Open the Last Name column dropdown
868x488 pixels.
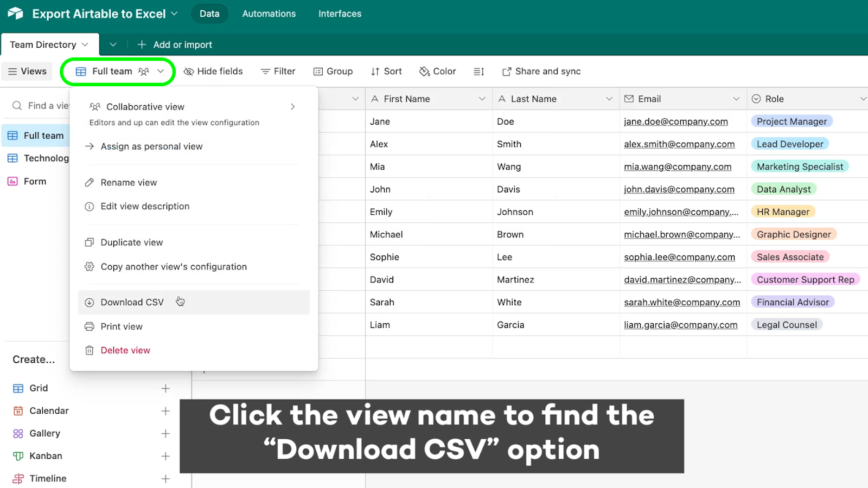(609, 99)
